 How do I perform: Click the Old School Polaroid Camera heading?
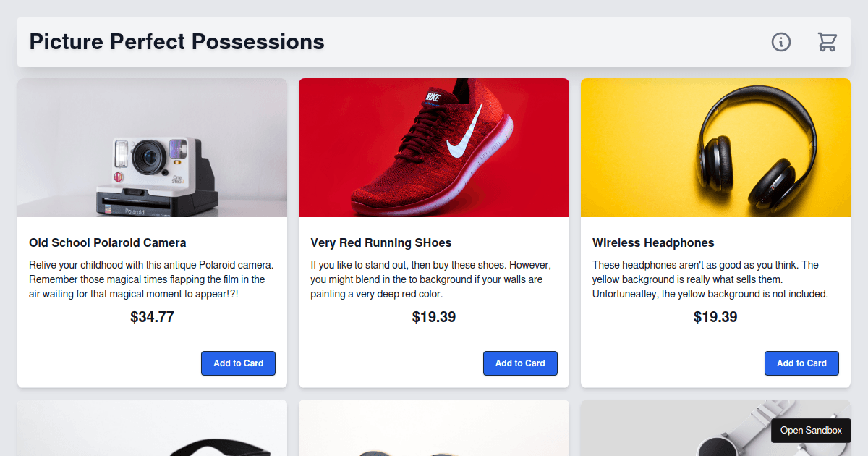point(108,242)
